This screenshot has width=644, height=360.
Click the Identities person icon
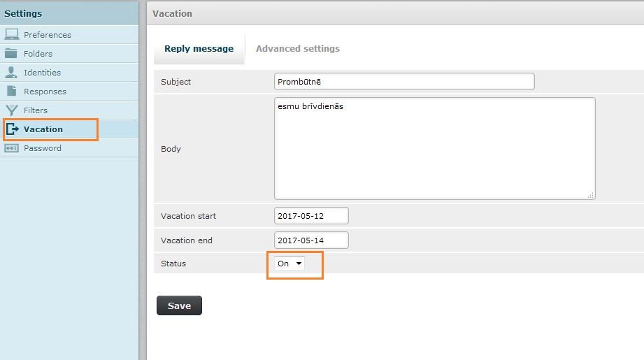(11, 72)
